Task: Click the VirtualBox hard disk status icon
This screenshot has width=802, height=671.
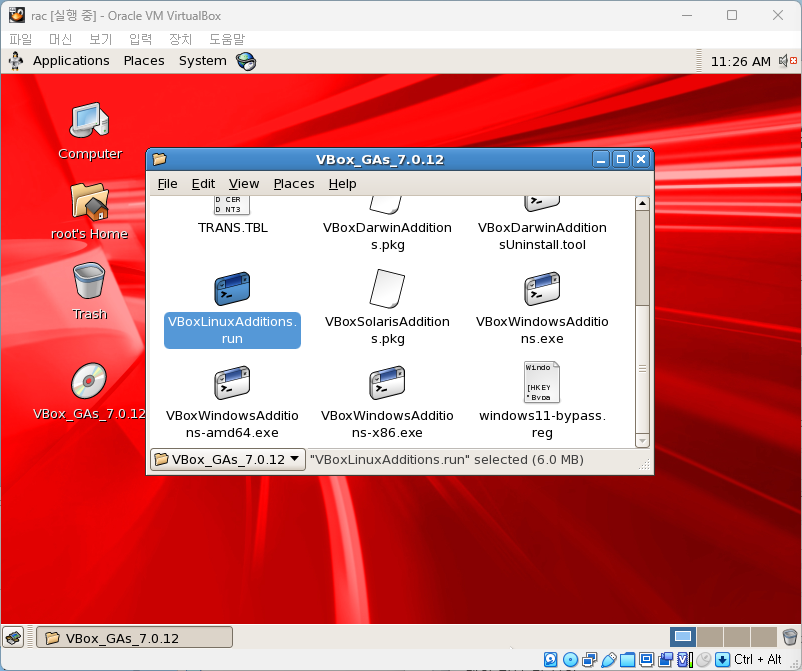Action: point(550,659)
